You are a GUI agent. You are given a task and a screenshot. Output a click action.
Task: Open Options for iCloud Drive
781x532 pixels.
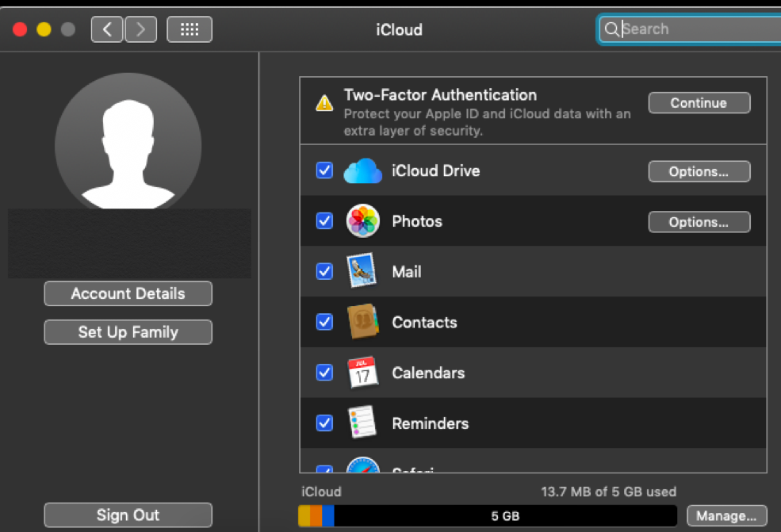699,171
